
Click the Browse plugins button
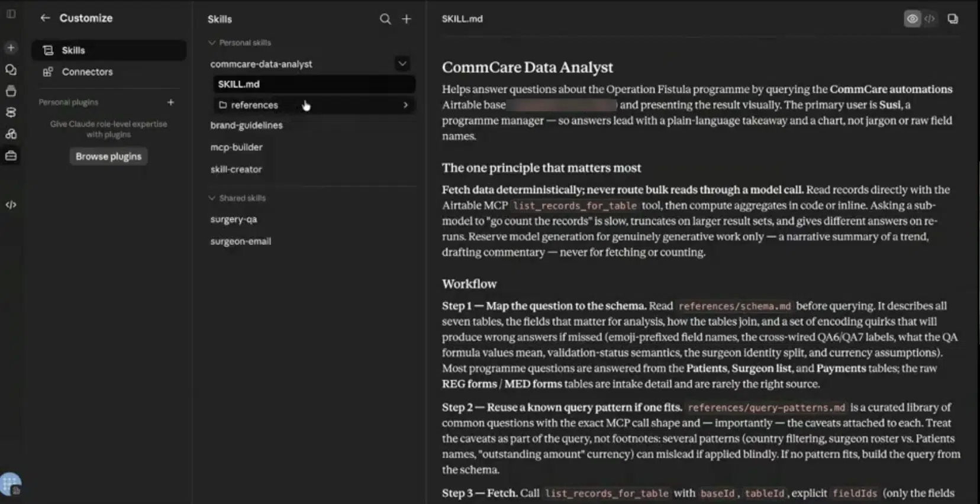pyautogui.click(x=108, y=156)
